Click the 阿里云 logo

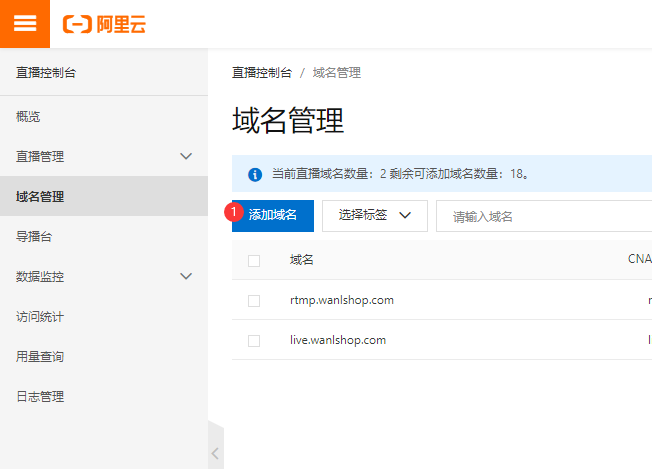[x=104, y=24]
